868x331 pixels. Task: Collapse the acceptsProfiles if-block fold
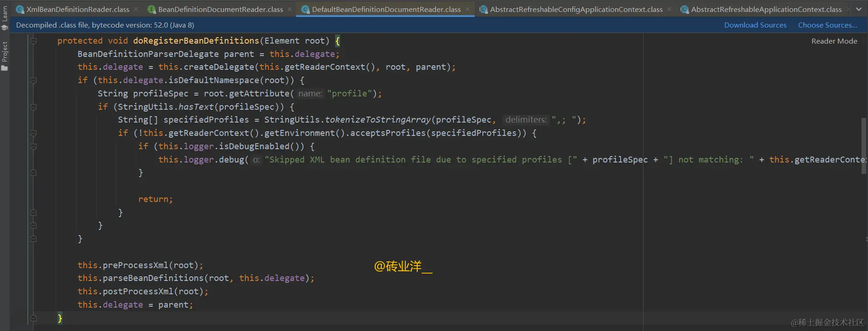(34, 133)
